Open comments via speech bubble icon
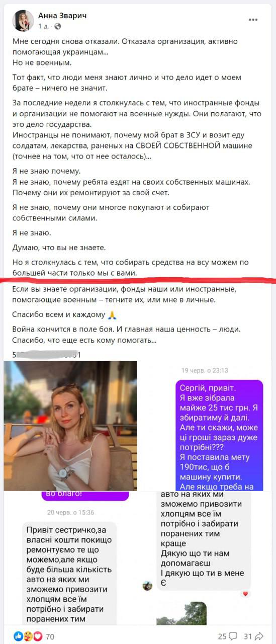Screen dimensions: 276x644 (x=233, y=636)
